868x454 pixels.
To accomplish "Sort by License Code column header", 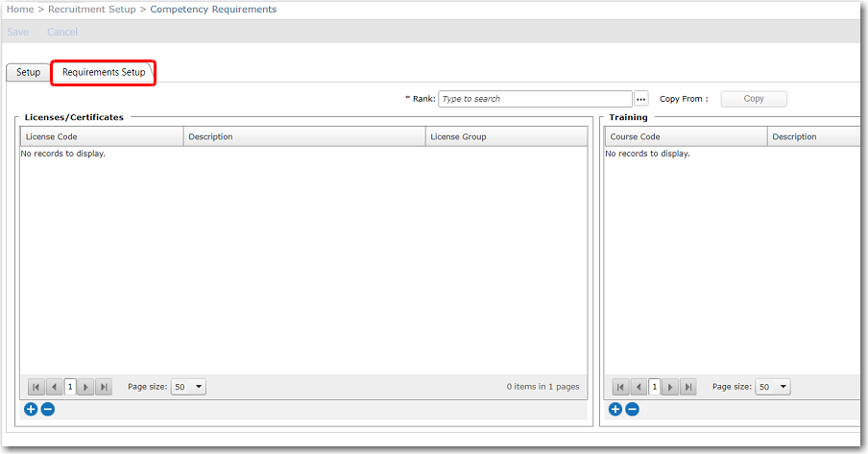I will 52,137.
